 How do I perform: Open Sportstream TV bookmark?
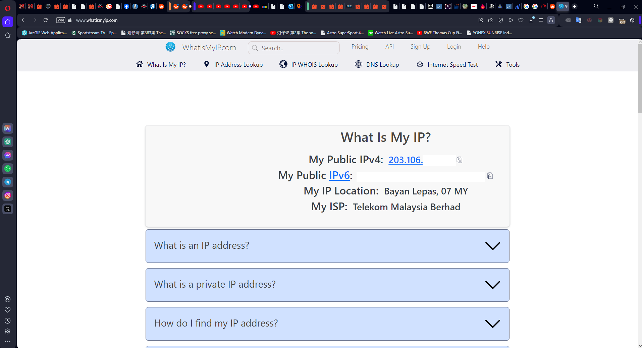point(94,33)
